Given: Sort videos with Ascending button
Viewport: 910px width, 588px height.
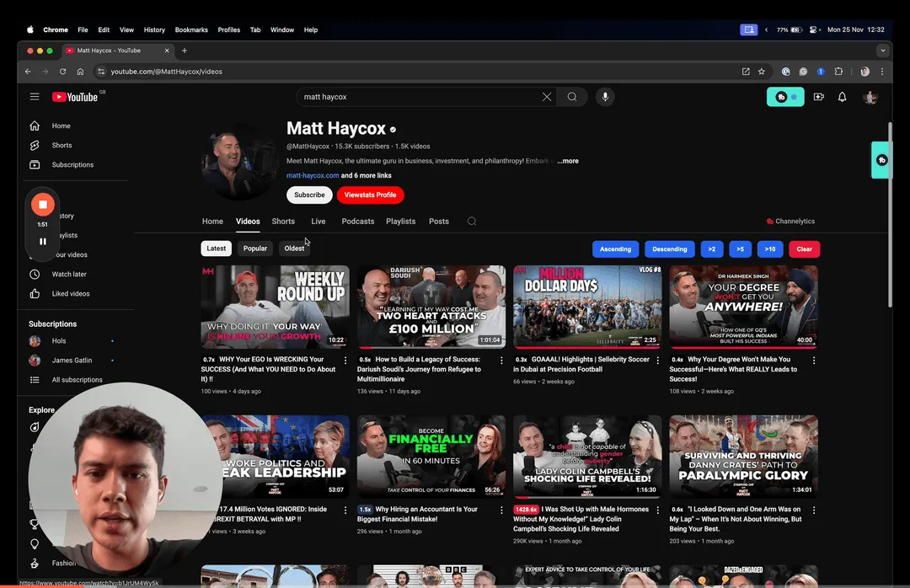Looking at the screenshot, I should pos(615,249).
